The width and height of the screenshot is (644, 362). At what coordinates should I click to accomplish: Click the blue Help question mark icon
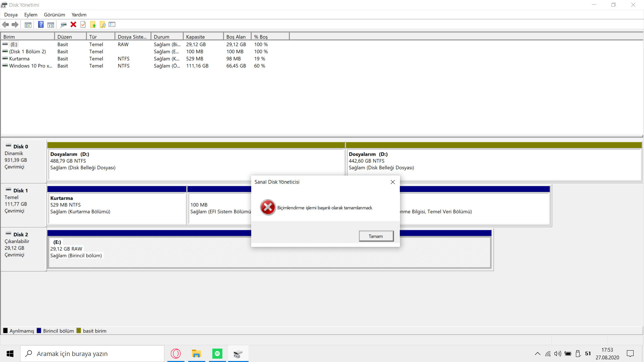[x=41, y=24]
